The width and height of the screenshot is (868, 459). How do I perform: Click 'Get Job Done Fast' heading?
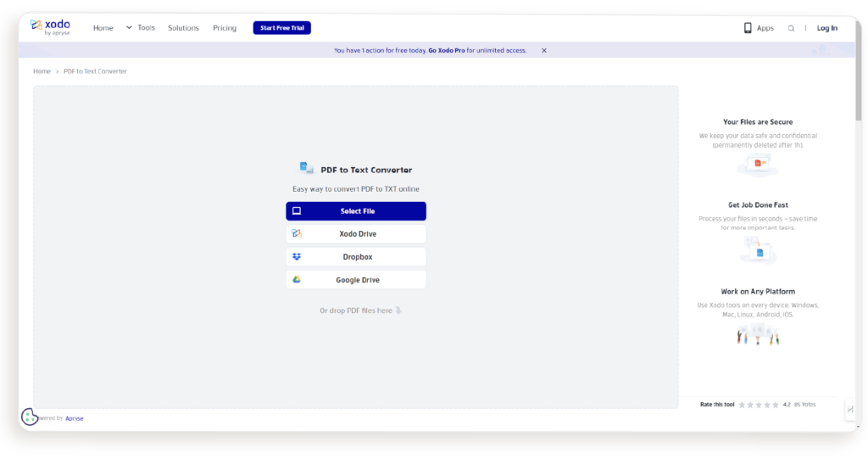click(757, 205)
